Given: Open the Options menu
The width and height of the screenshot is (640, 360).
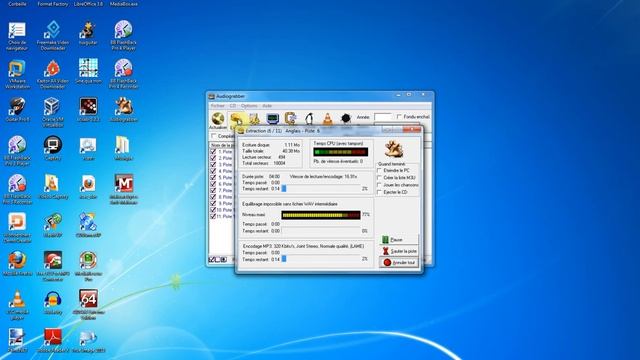Looking at the screenshot, I should tap(249, 106).
